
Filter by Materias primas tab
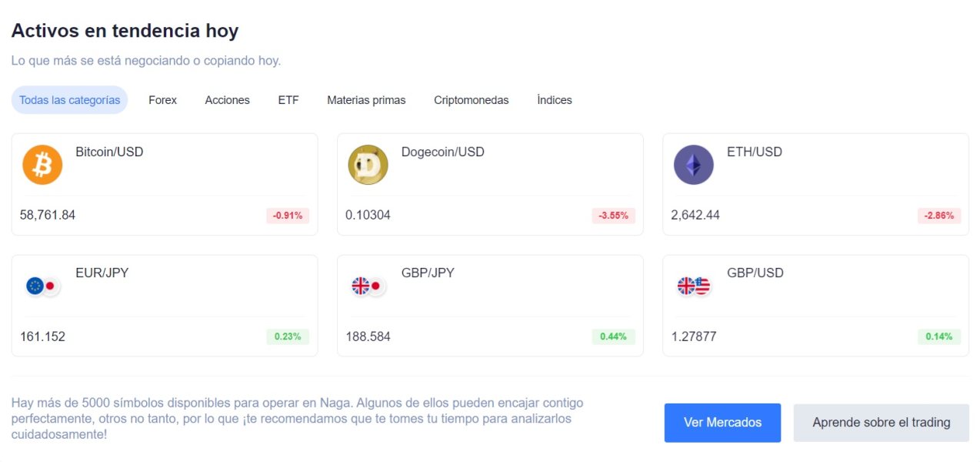point(366,100)
